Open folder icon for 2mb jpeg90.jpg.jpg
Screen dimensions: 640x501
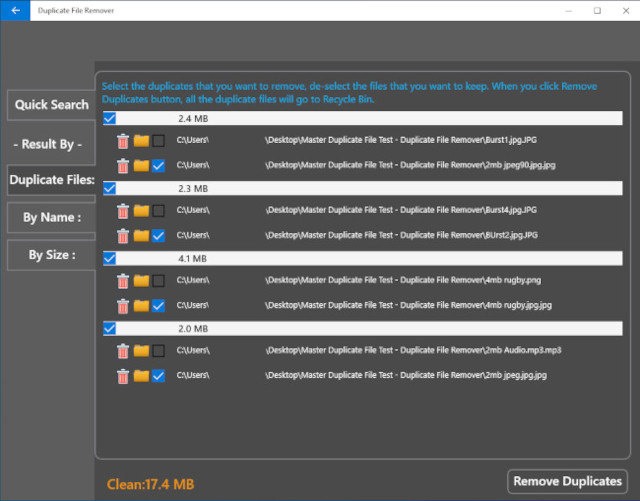141,165
